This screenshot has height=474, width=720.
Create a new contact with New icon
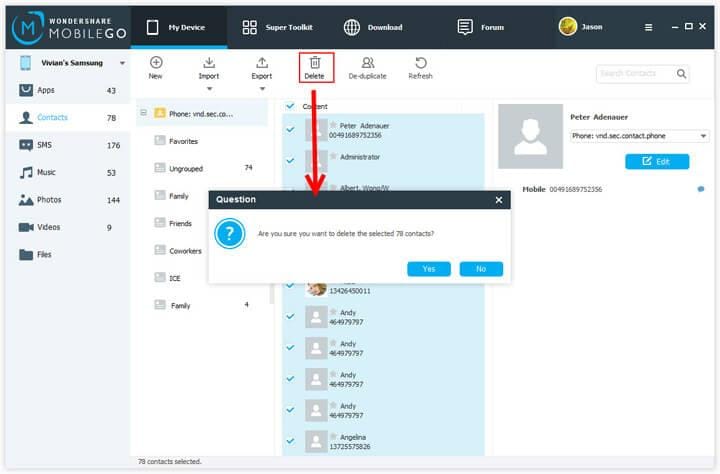156,62
